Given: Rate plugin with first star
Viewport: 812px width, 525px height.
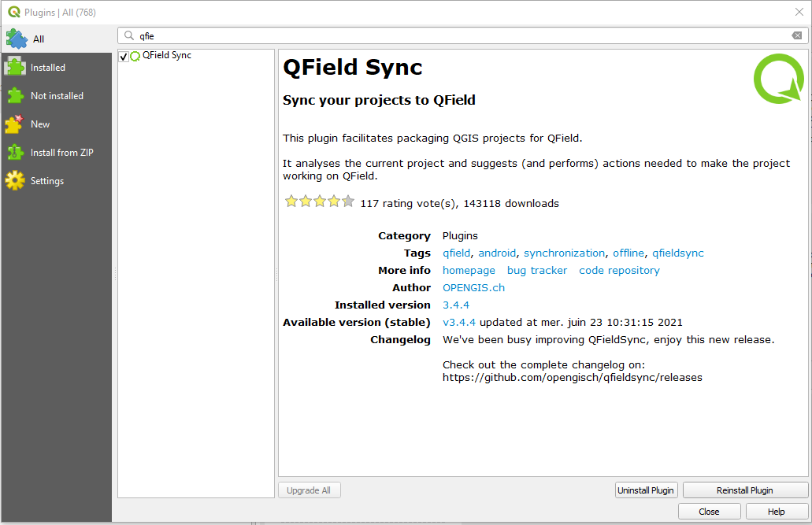Looking at the screenshot, I should 291,201.
